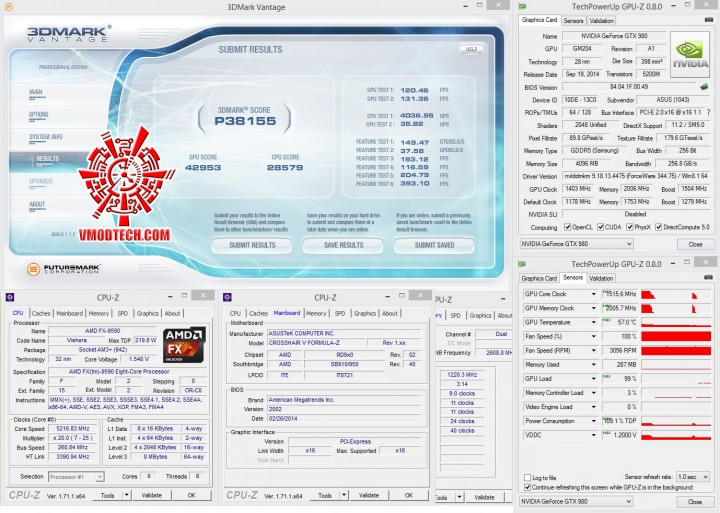Click the Submit Saved button

pos(434,245)
